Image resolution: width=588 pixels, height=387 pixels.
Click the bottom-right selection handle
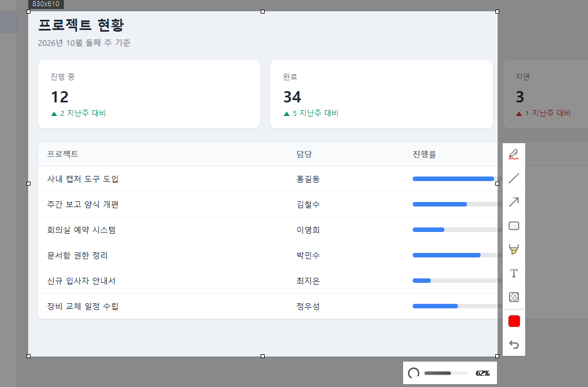pyautogui.click(x=497, y=356)
